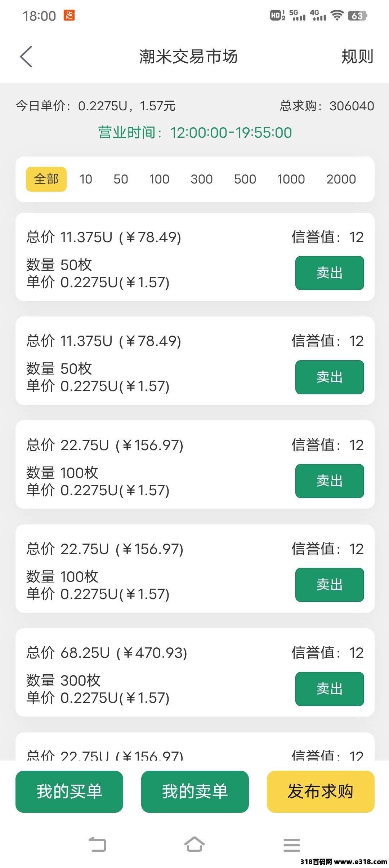Select the 500 quantity filter

(245, 179)
